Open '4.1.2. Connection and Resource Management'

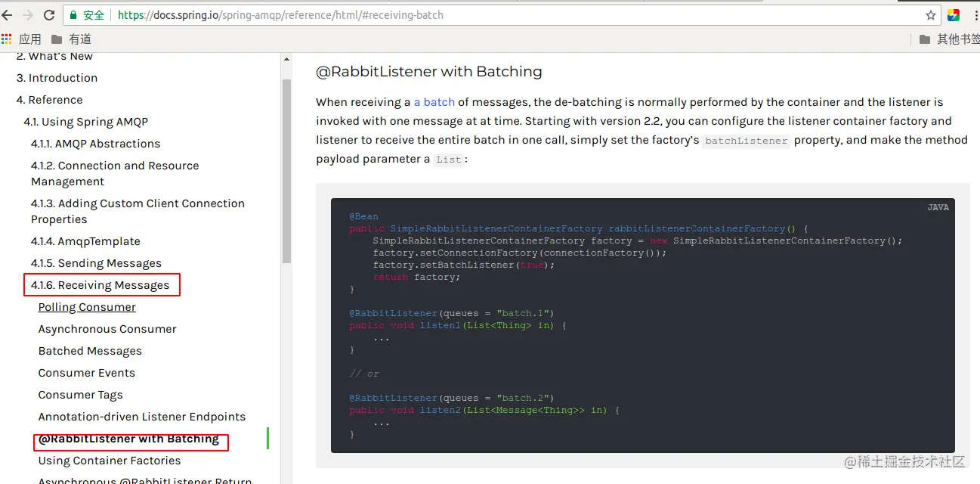(x=115, y=173)
